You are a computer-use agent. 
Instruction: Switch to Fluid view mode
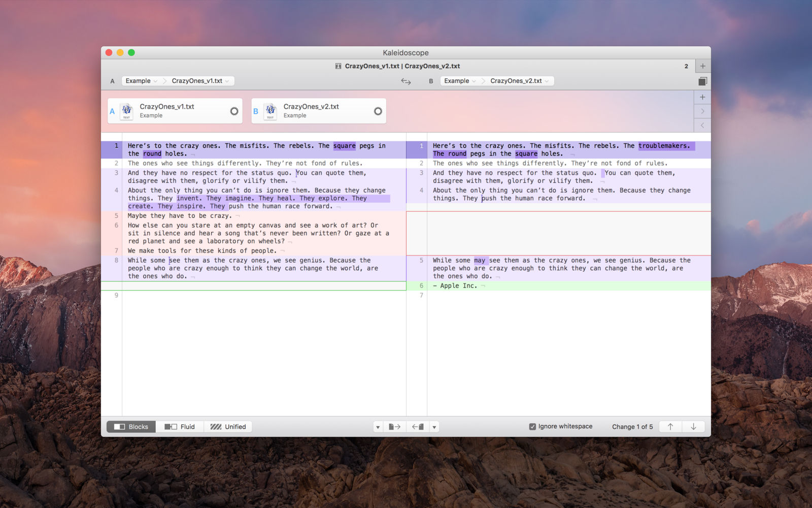[180, 427]
